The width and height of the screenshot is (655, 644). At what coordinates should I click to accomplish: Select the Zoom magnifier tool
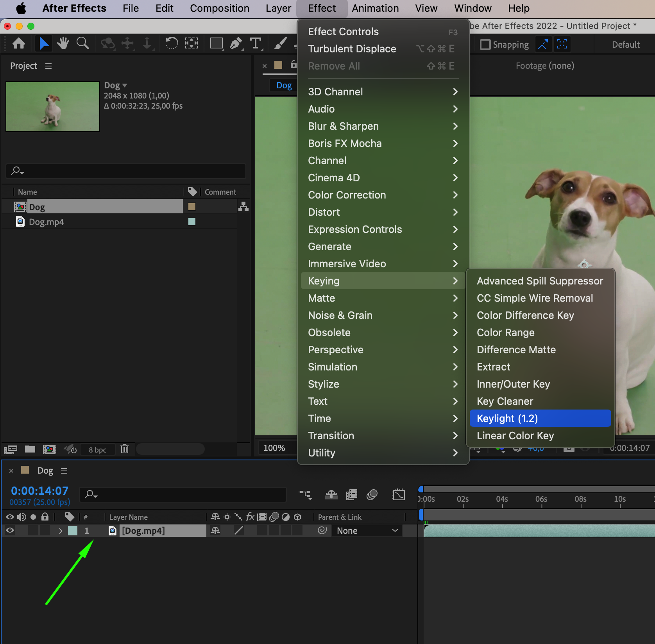82,43
